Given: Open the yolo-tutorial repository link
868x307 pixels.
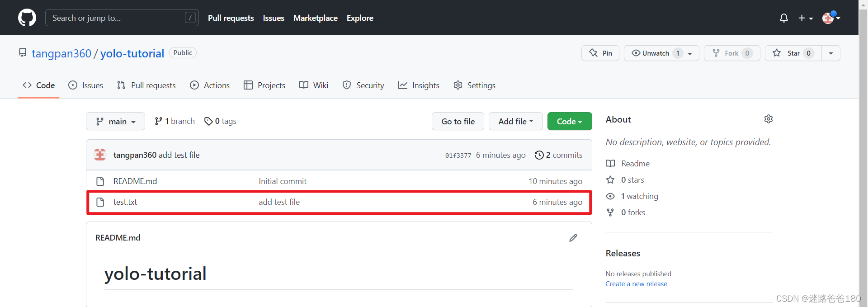Looking at the screenshot, I should point(132,53).
